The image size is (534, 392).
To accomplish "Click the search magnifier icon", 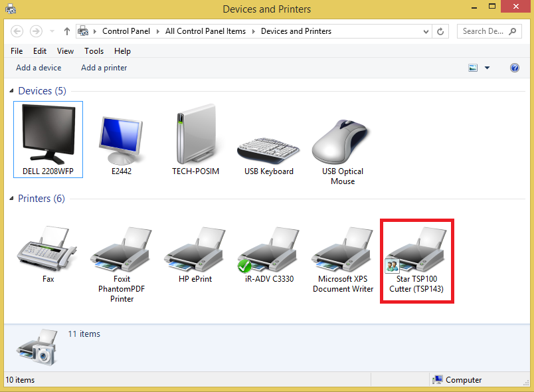I will (x=513, y=31).
